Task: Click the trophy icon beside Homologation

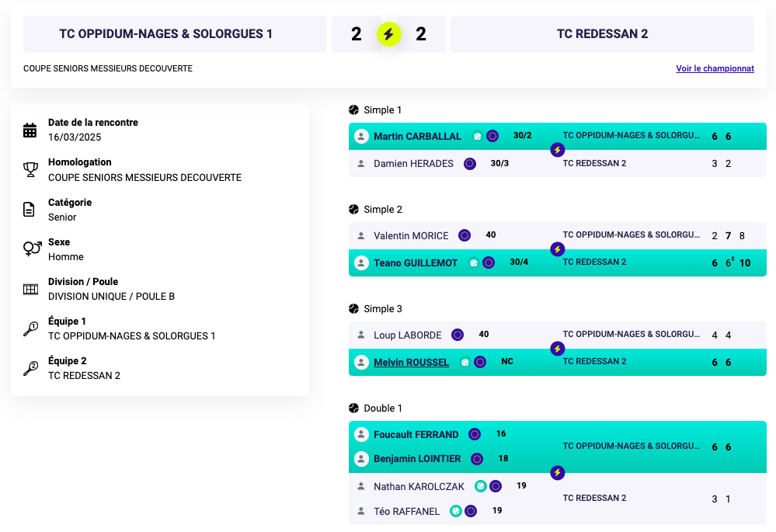Action: [31, 170]
